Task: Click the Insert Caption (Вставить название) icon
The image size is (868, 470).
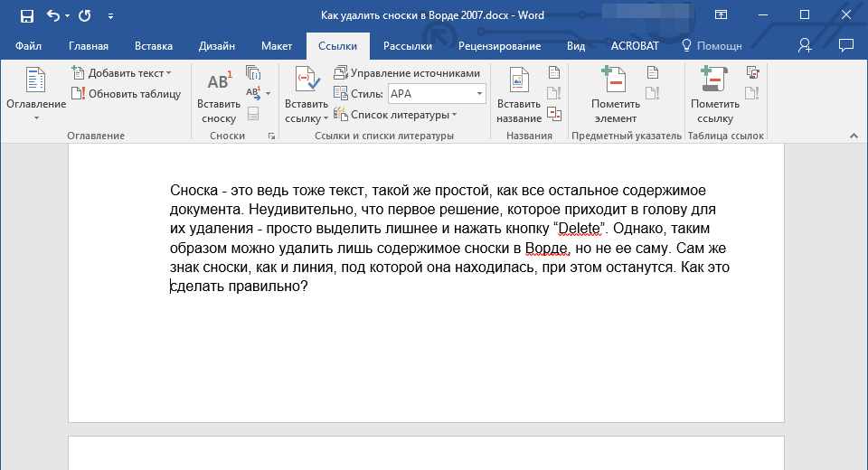Action: click(518, 98)
